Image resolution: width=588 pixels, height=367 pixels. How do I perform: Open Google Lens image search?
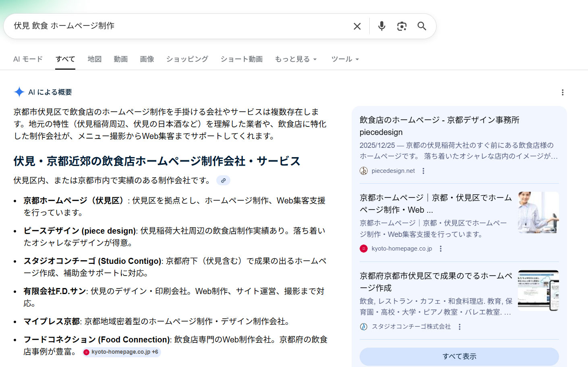coord(402,25)
